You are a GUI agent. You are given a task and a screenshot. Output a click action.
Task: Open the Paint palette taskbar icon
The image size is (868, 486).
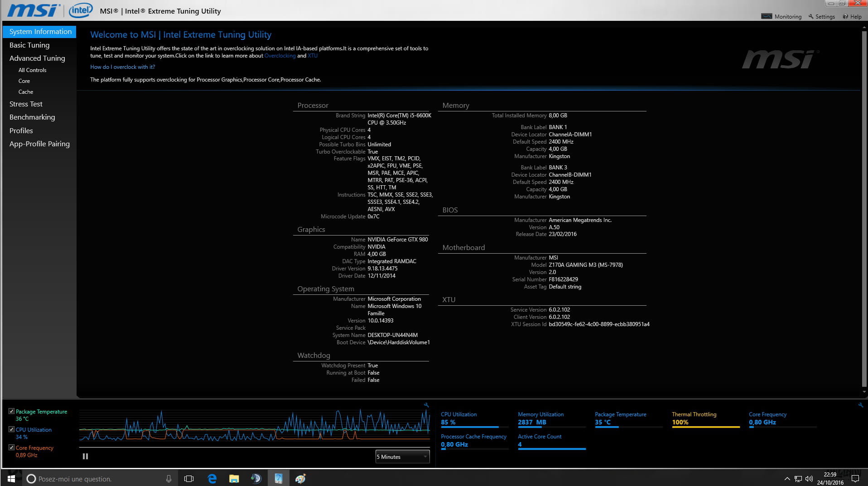point(300,479)
